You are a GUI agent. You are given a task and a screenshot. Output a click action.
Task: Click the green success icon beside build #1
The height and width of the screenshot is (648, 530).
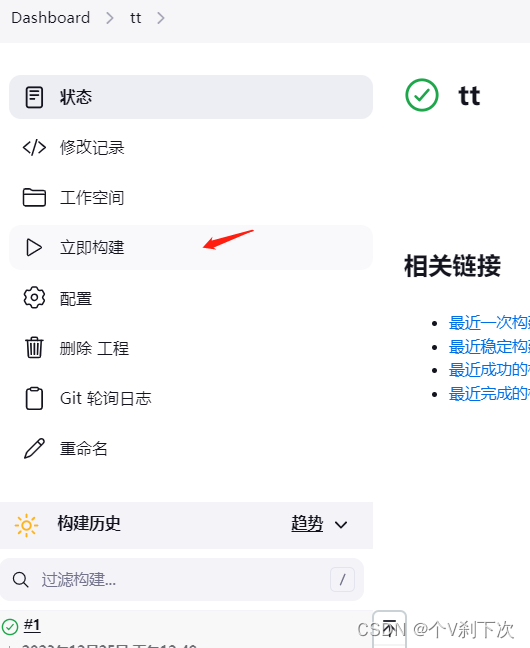pos(10,627)
